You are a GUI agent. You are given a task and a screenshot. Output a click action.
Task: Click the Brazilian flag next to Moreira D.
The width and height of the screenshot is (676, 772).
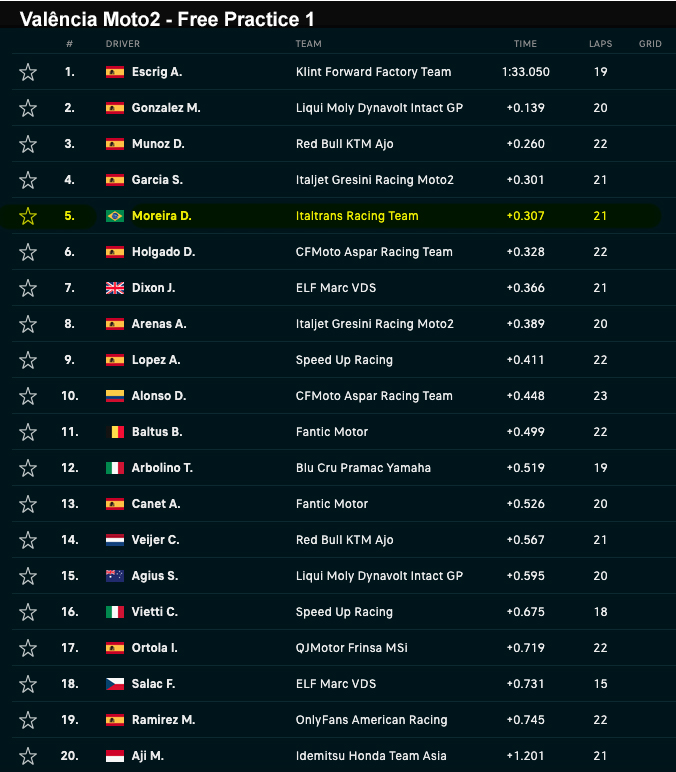coord(115,216)
